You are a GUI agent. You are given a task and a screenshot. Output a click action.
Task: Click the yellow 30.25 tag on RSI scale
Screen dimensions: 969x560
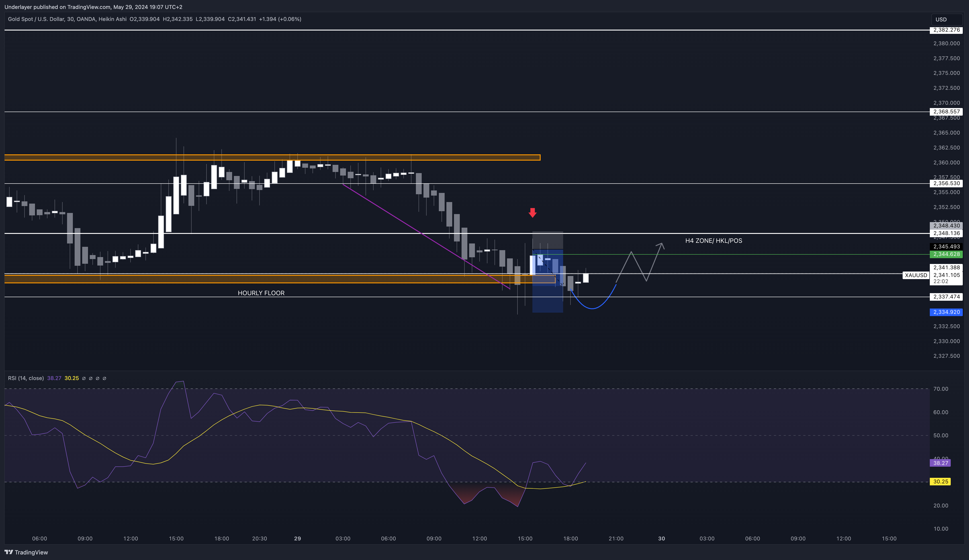(x=940, y=482)
